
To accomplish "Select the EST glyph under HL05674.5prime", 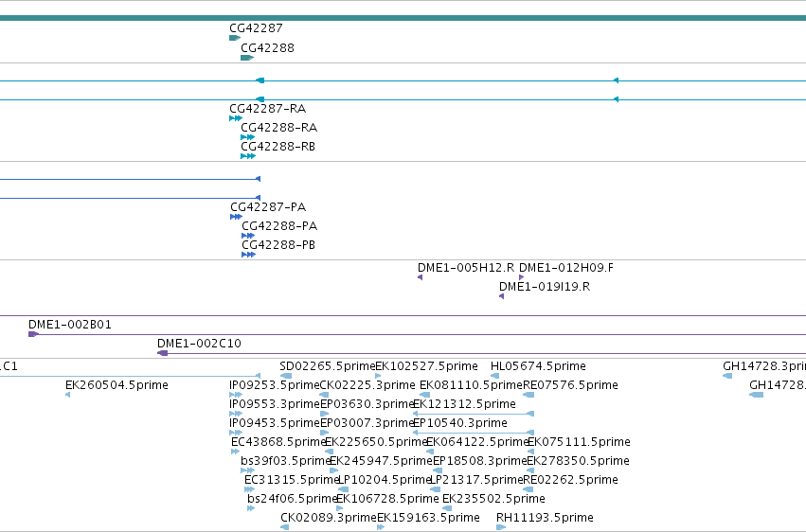I will (494, 376).
